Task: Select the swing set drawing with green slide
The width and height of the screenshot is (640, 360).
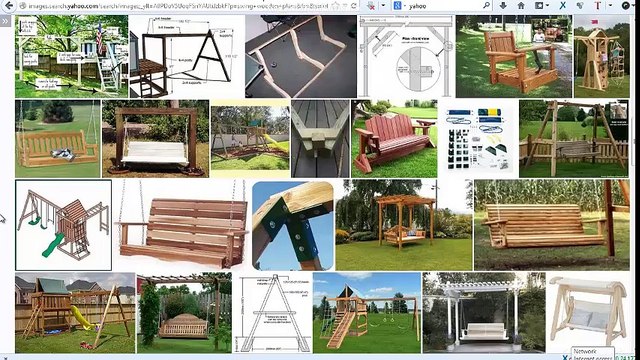Action: pos(63,225)
